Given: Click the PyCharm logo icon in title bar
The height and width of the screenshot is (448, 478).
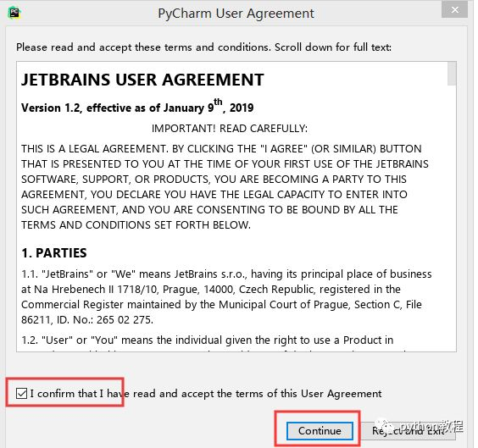Looking at the screenshot, I should 14,13.
